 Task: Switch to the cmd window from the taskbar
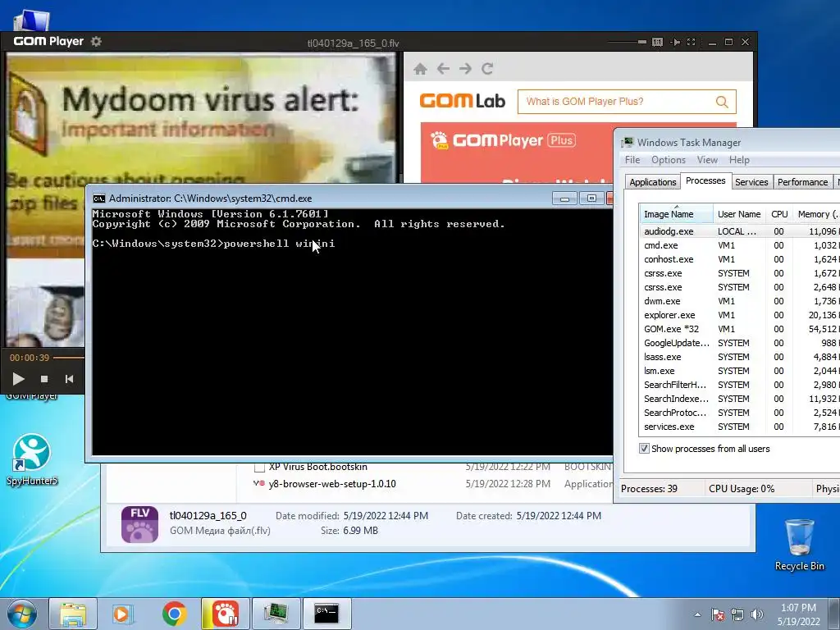point(326,614)
